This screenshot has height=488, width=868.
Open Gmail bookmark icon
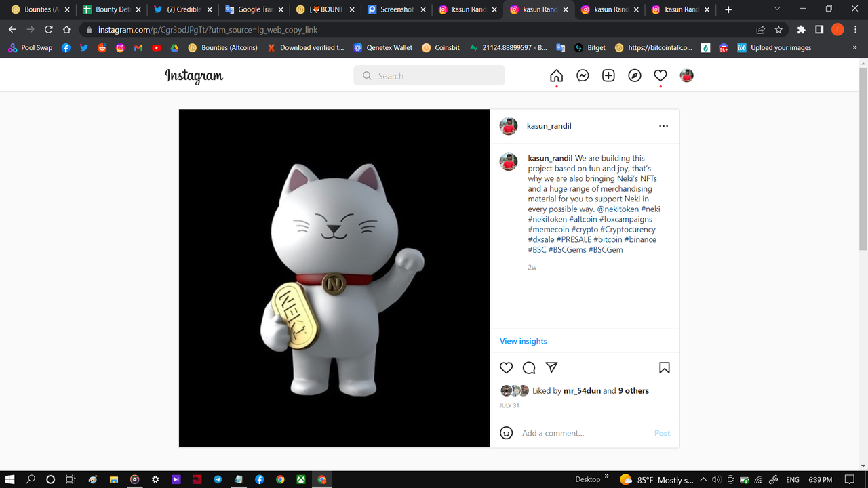click(138, 48)
